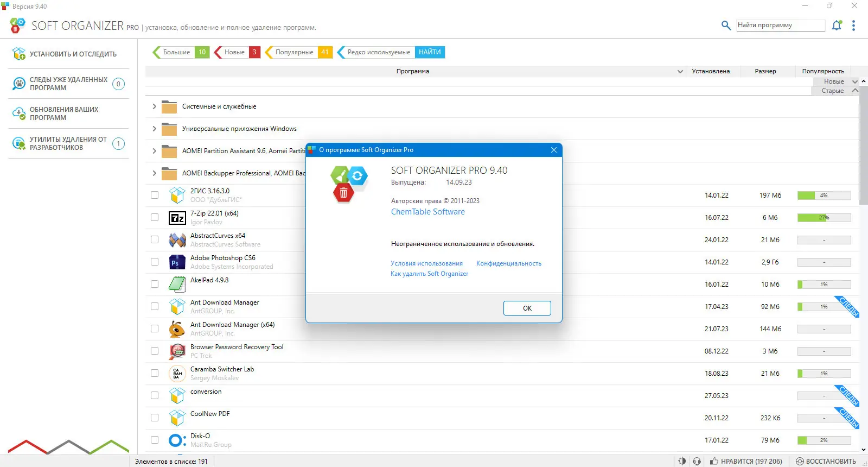
Task: Click the popularity bar for 7-Zip
Action: pyautogui.click(x=824, y=218)
